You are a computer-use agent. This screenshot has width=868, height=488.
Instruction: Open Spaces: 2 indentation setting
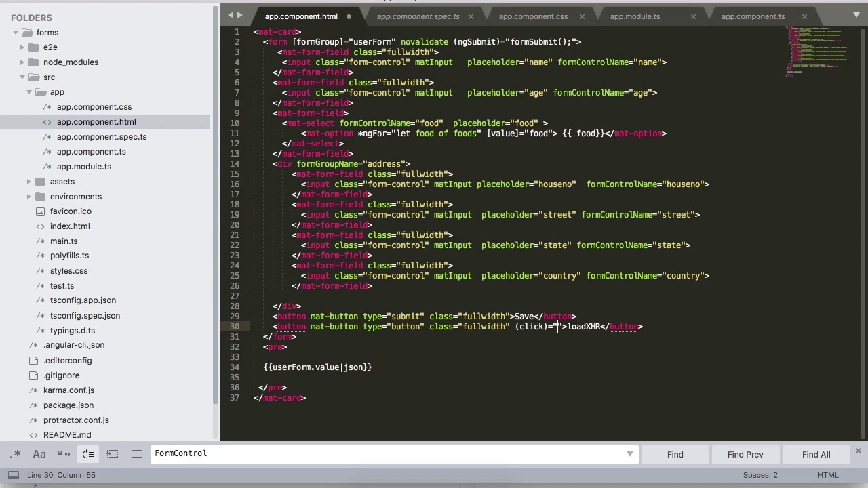[x=760, y=475]
